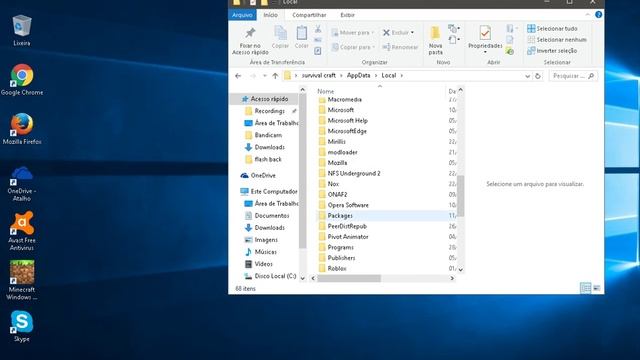Screen dimensions: 640x360
Task: Select Acesso rápido in navigation pane
Action: pos(264,99)
